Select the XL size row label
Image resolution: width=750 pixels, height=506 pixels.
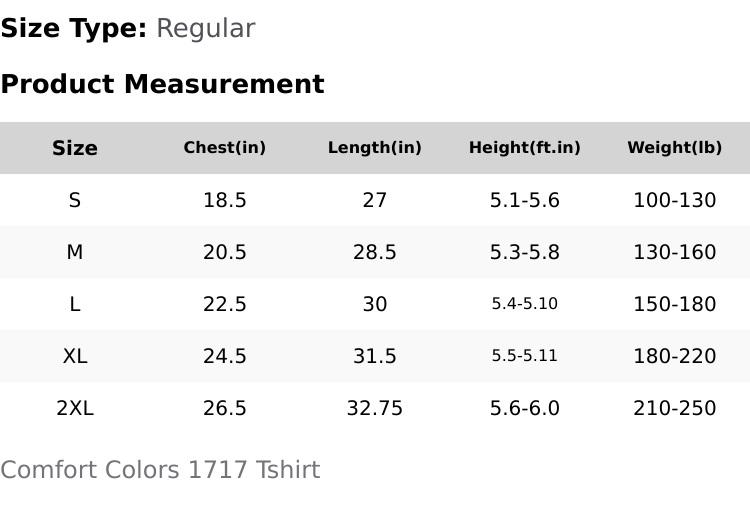(x=75, y=356)
